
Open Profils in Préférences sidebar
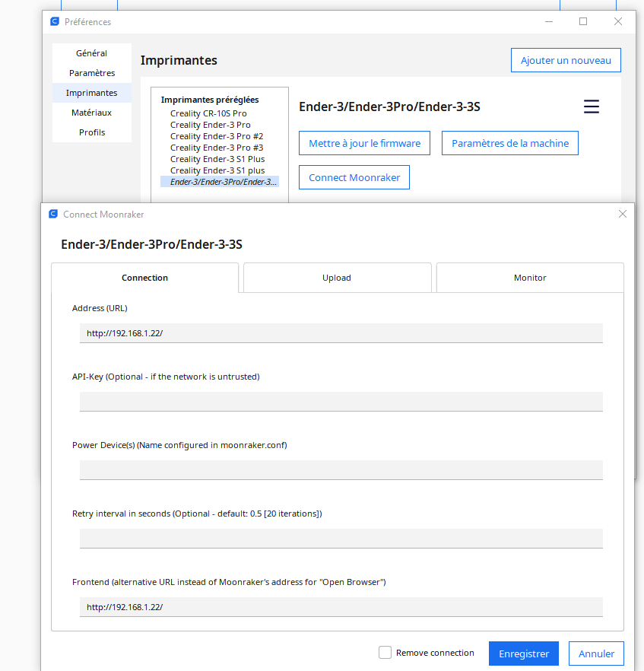click(91, 132)
